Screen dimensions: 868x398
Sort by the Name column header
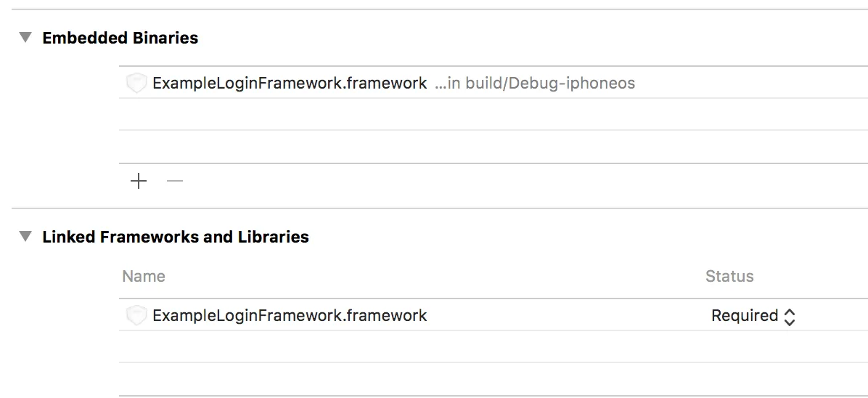click(144, 277)
